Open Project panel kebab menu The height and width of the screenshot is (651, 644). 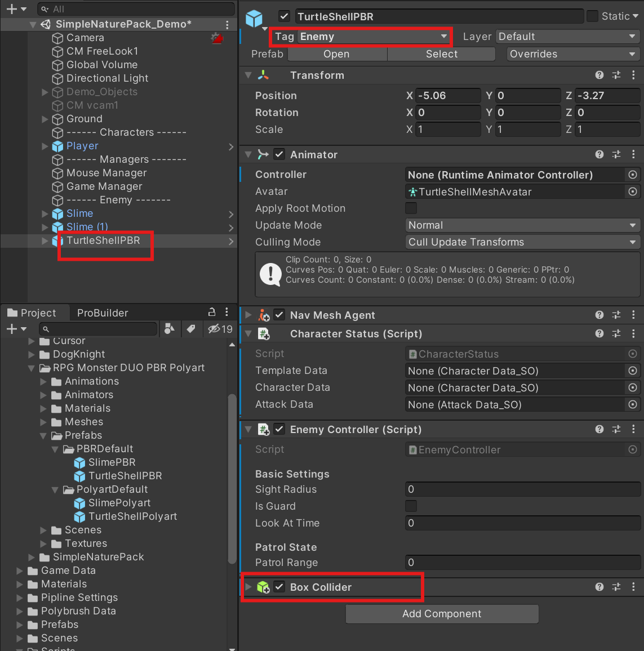226,312
